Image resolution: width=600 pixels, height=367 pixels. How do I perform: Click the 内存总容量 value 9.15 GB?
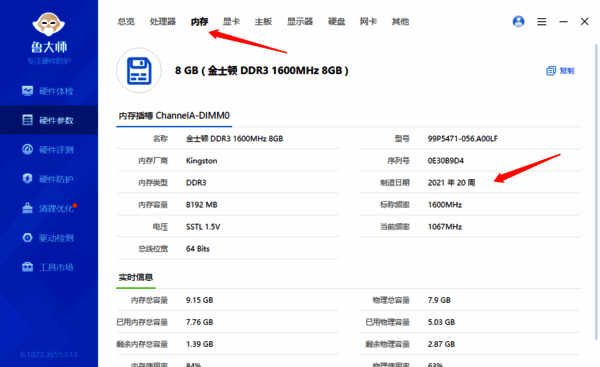click(x=199, y=300)
